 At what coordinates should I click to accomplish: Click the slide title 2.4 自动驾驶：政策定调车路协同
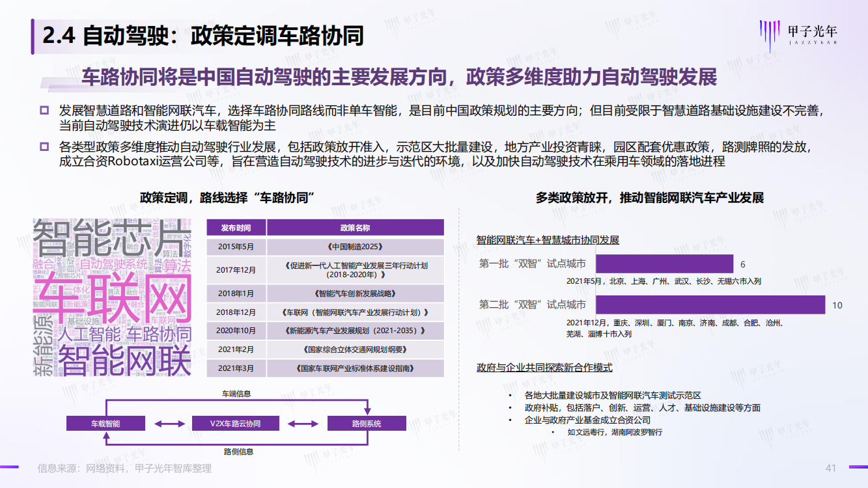click(x=203, y=36)
